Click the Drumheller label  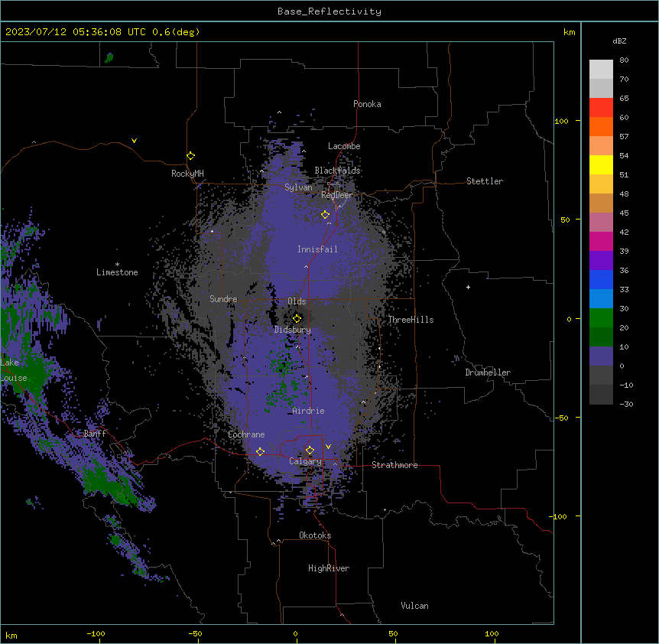(488, 372)
